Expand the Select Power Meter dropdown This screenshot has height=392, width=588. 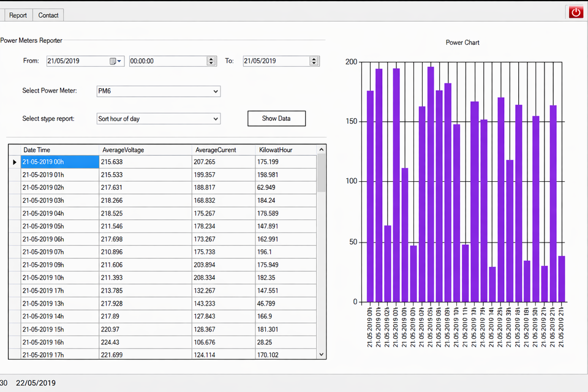pyautogui.click(x=215, y=91)
